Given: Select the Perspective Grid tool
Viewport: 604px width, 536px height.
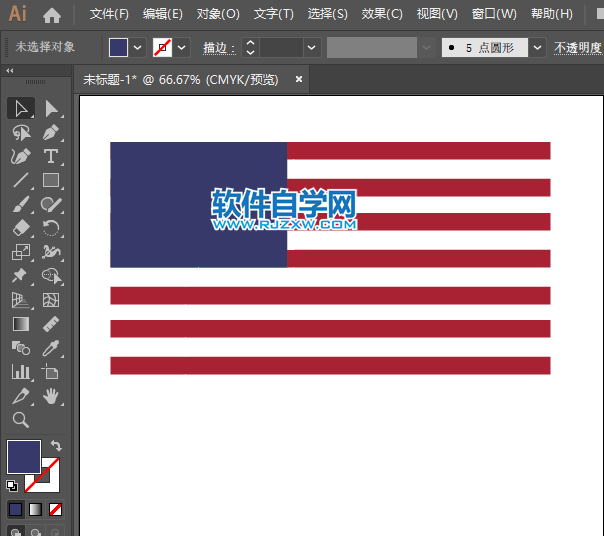Looking at the screenshot, I should point(21,300).
